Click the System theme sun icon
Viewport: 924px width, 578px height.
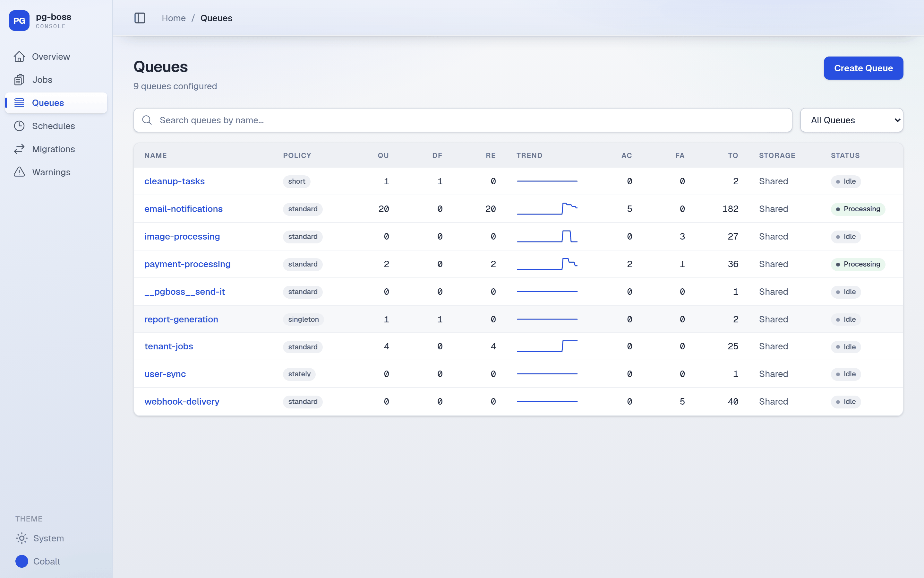[22, 538]
